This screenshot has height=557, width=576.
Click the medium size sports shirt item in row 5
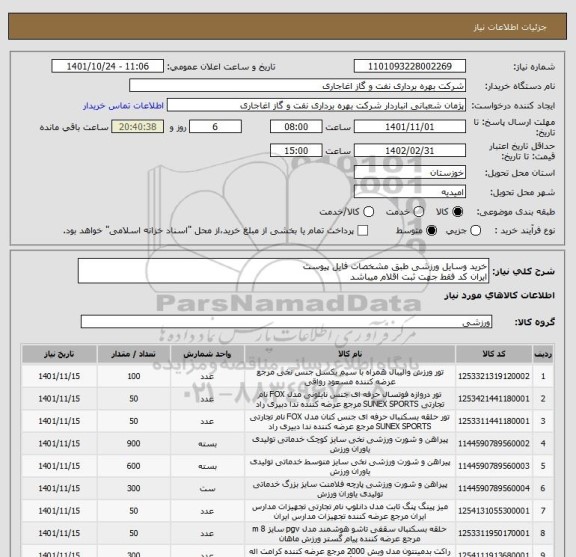pyautogui.click(x=350, y=467)
